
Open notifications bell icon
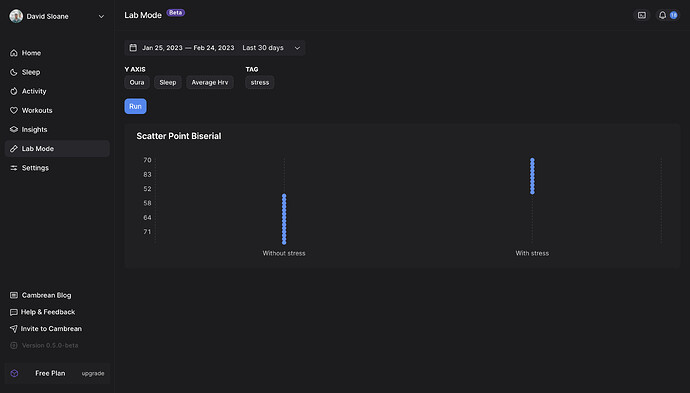click(662, 15)
